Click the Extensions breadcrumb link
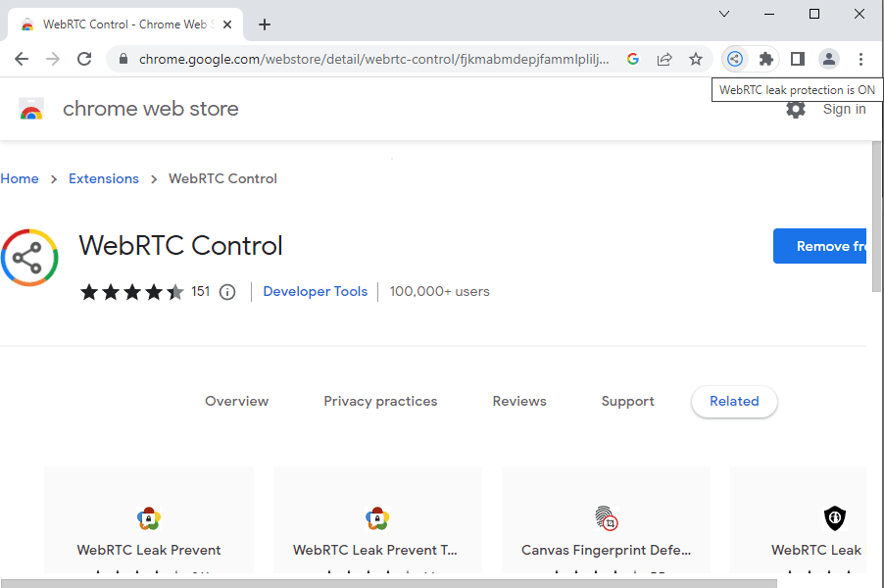This screenshot has height=588, width=884. pos(104,178)
